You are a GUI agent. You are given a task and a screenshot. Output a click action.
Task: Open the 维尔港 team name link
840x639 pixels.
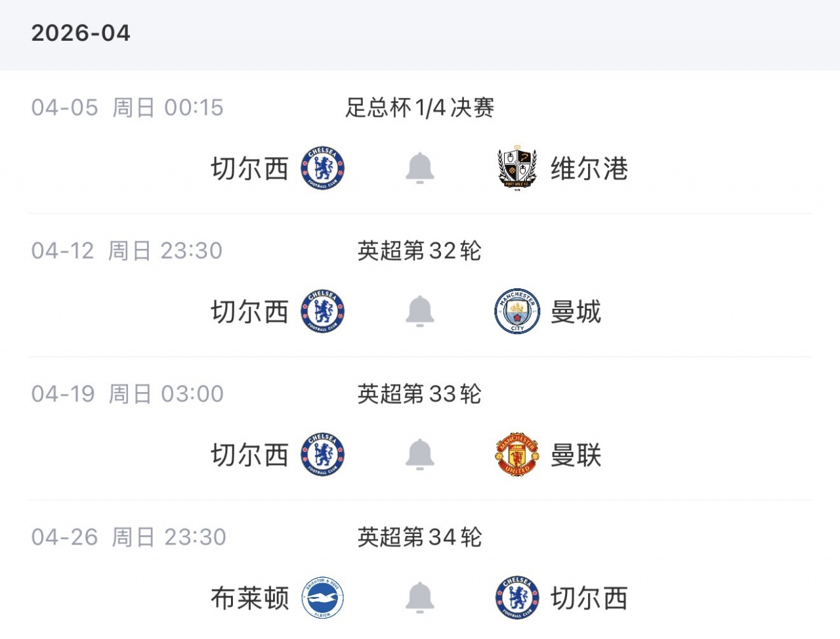pos(589,169)
